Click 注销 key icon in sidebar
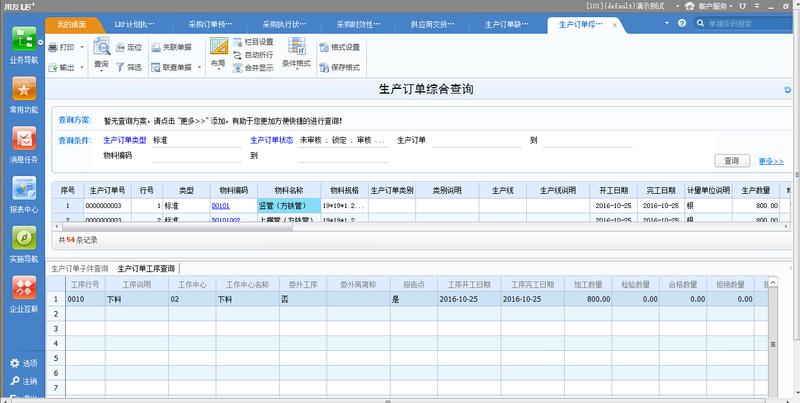The height and width of the screenshot is (403, 800). point(15,381)
